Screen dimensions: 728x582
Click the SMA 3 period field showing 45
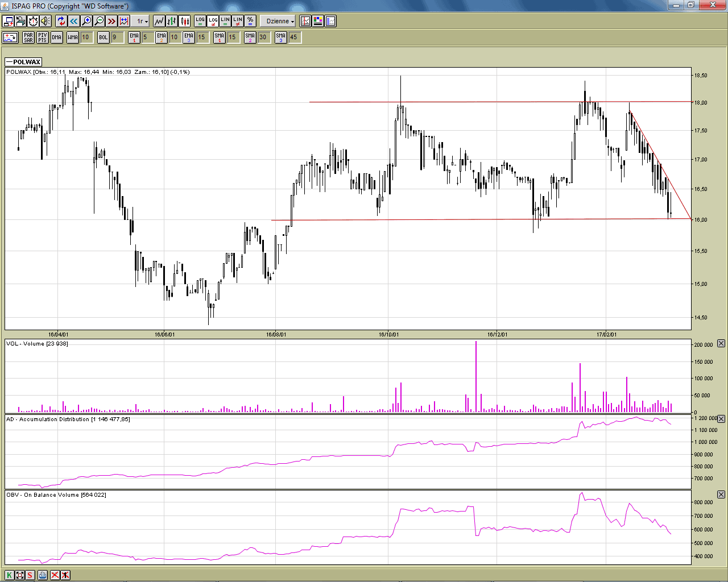coord(294,38)
